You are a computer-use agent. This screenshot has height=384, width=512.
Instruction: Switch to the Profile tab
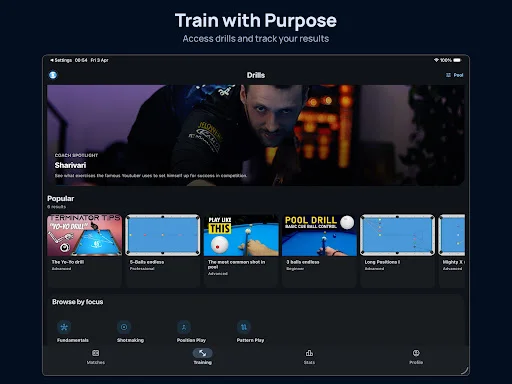(416, 357)
